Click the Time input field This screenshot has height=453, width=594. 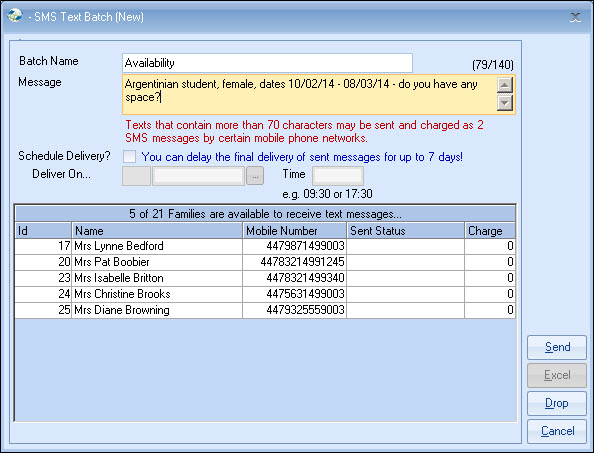(x=338, y=176)
